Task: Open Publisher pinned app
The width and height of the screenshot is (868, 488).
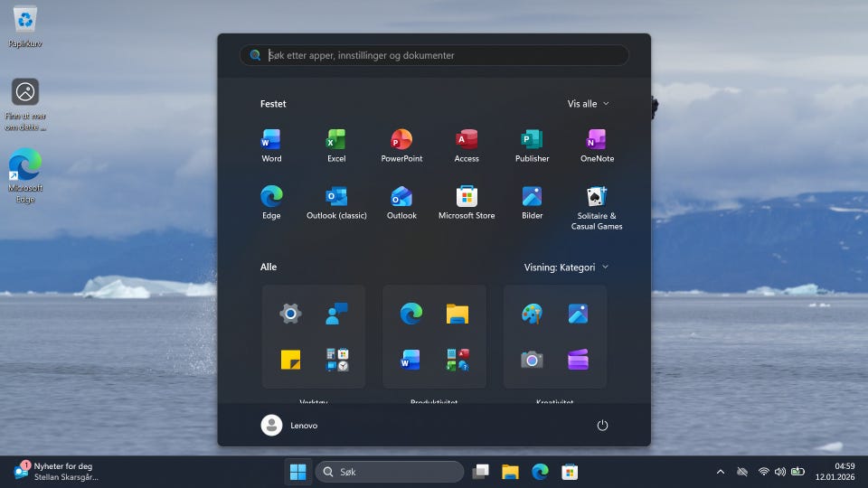Action: click(532, 145)
